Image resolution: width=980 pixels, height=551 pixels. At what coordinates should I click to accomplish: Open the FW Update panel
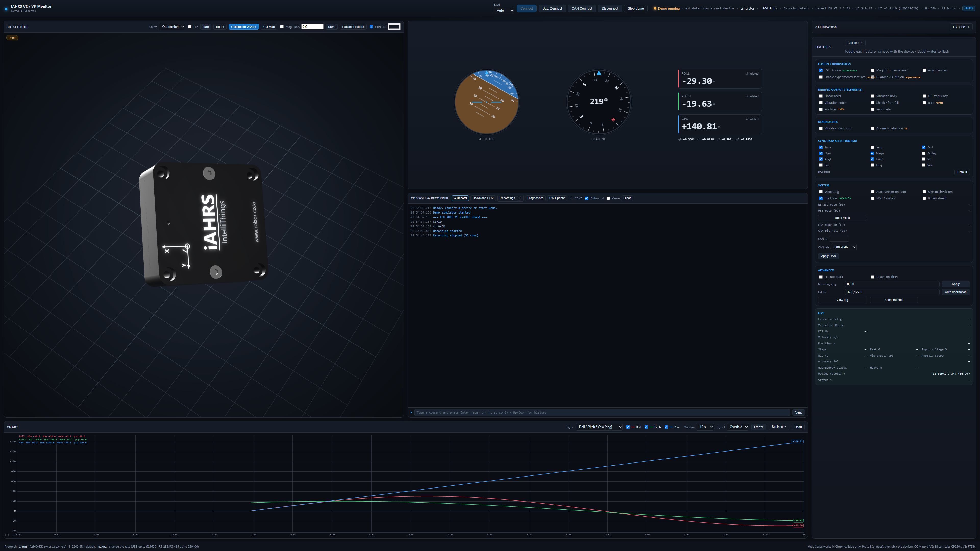[x=557, y=198]
